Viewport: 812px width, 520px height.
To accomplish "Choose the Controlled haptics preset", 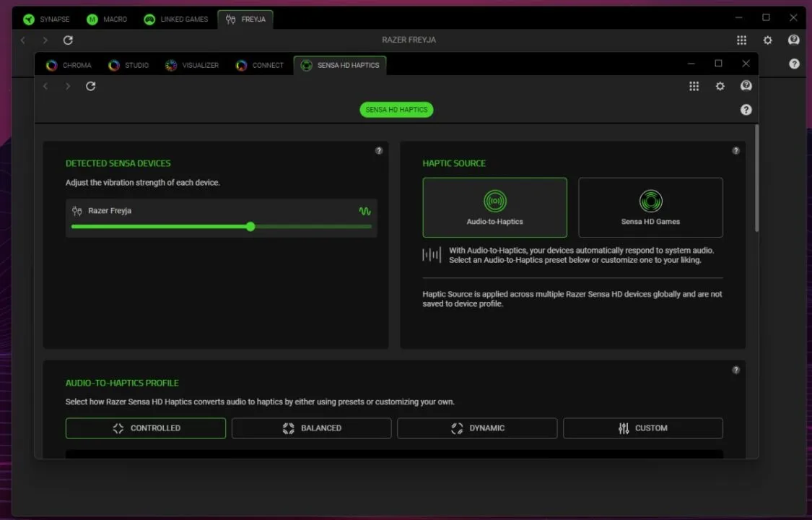I will [x=145, y=428].
